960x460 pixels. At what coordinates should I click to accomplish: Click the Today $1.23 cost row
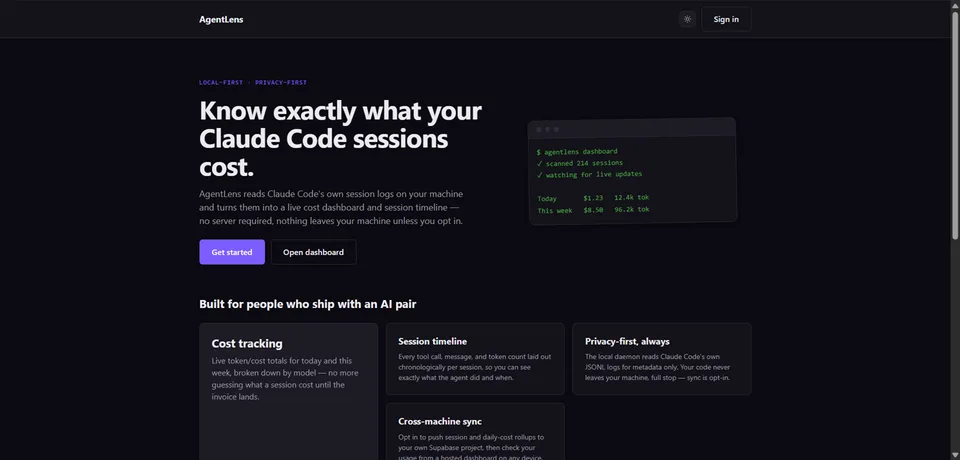pos(593,198)
